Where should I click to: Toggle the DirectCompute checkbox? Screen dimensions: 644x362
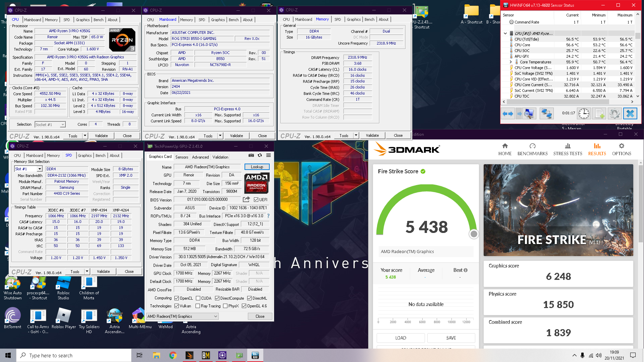click(x=217, y=298)
